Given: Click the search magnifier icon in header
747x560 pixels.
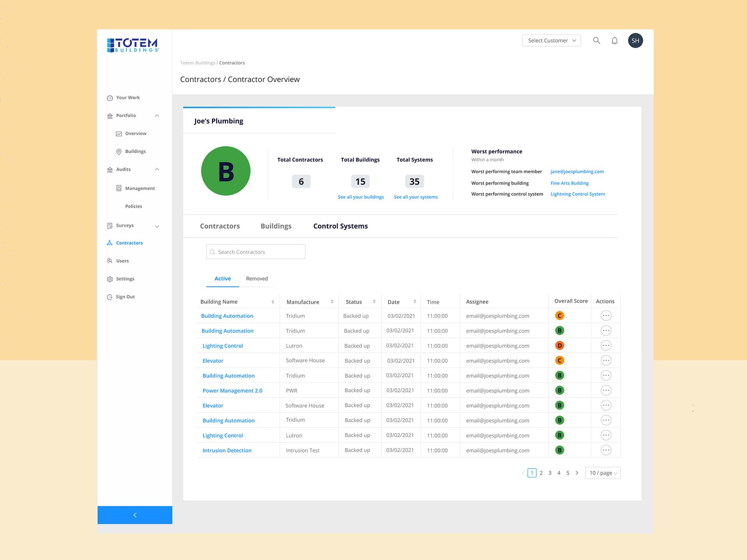Looking at the screenshot, I should tap(596, 41).
